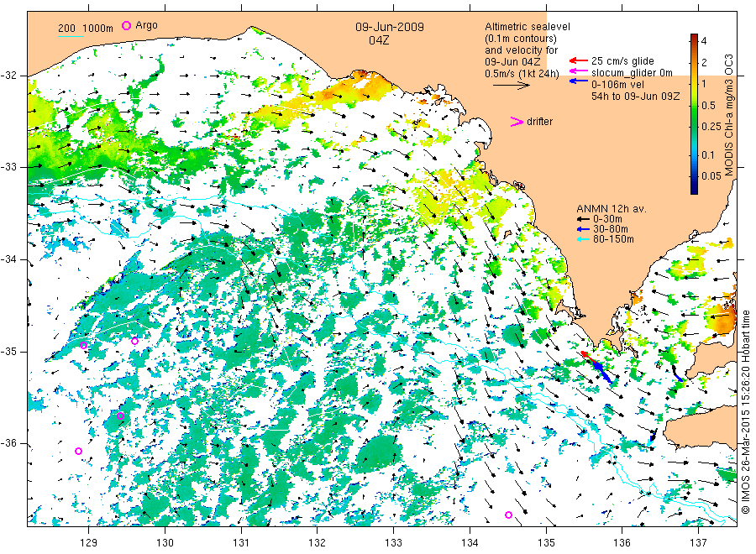Click the '133' longitude axis label
The height and width of the screenshot is (554, 756).
click(x=393, y=543)
